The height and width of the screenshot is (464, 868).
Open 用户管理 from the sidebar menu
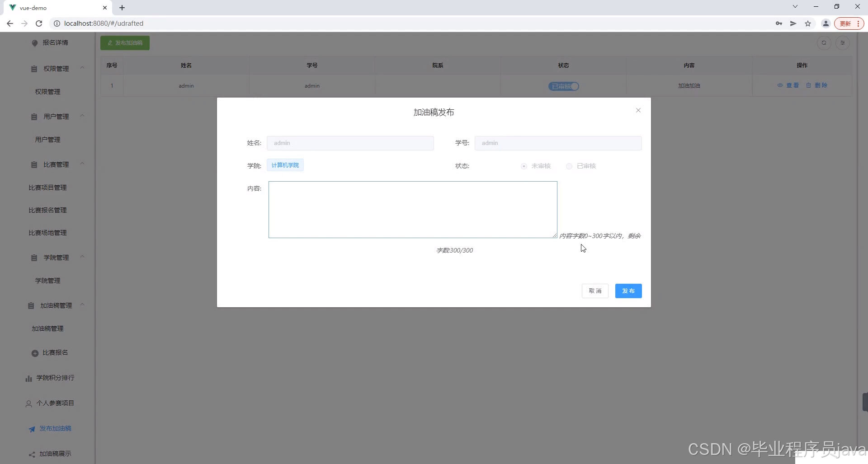[x=47, y=140]
